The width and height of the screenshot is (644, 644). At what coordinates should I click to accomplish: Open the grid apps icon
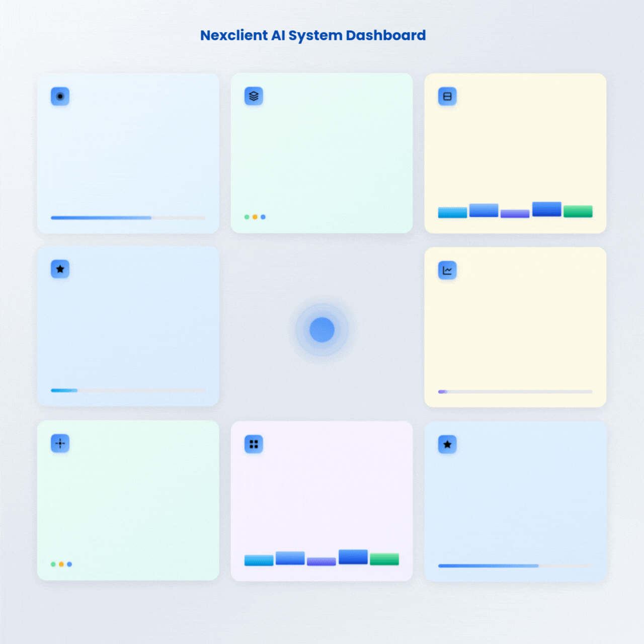coord(254,444)
